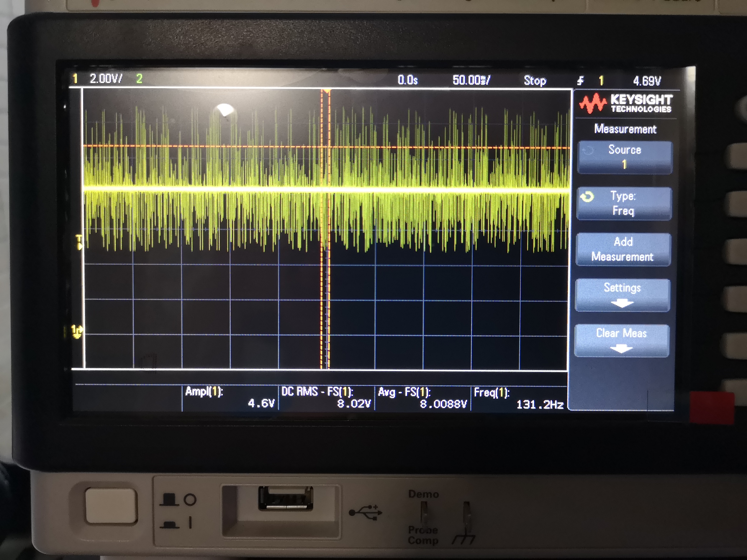Click the trigger level T marker
This screenshot has height=560, width=747.
coord(79,242)
